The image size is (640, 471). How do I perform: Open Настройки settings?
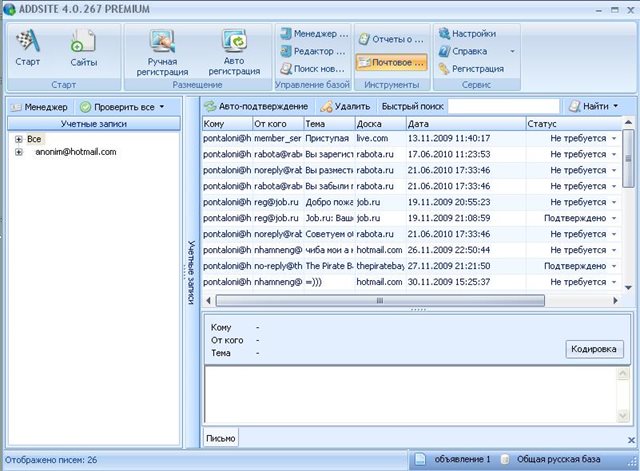467,33
